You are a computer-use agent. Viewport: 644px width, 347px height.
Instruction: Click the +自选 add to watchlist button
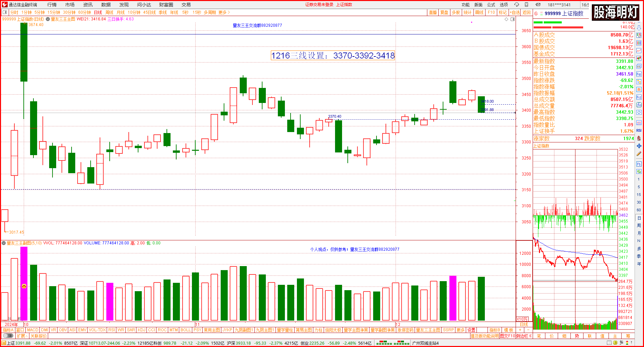[x=515, y=12]
